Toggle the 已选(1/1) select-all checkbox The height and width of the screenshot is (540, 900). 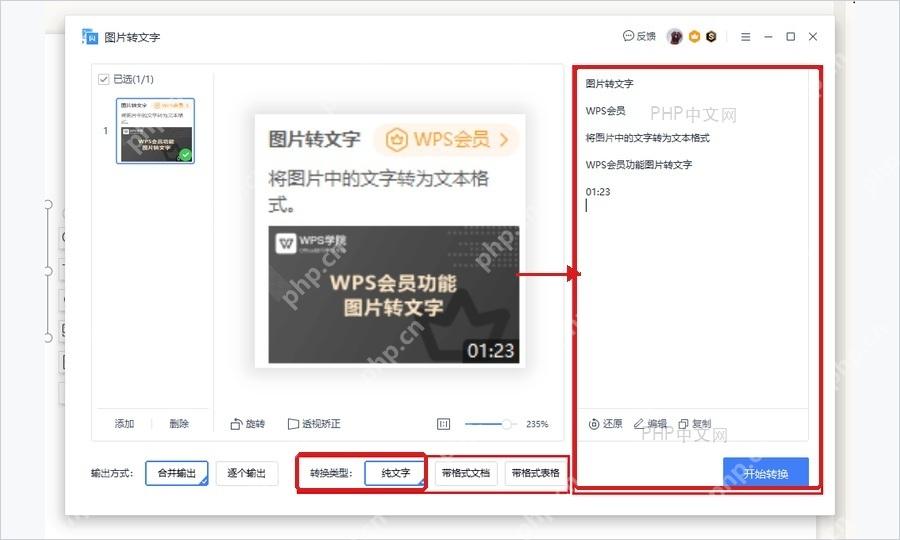pyautogui.click(x=104, y=79)
